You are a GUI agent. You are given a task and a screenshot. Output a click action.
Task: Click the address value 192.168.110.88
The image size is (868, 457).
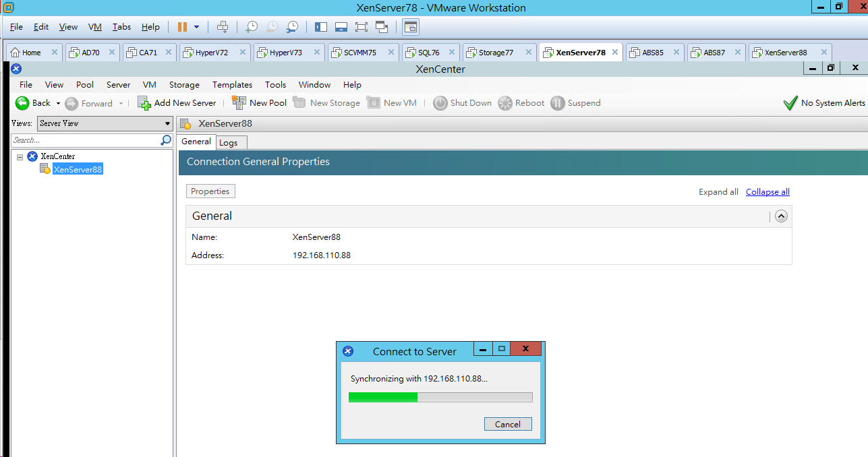[x=321, y=255]
